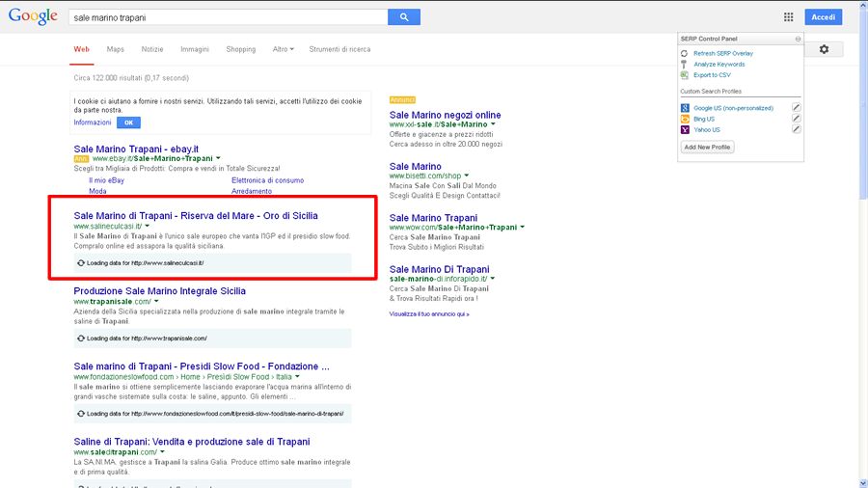Screen dimensions: 868x488
Task: Open Produzione Sale Marino Integrale Sicilia result
Action: pyautogui.click(x=159, y=291)
